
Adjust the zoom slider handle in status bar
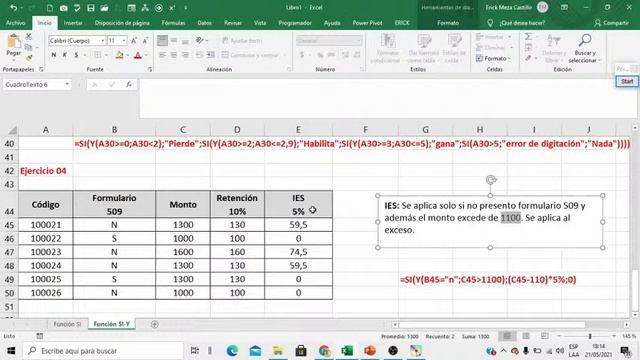[590, 336]
